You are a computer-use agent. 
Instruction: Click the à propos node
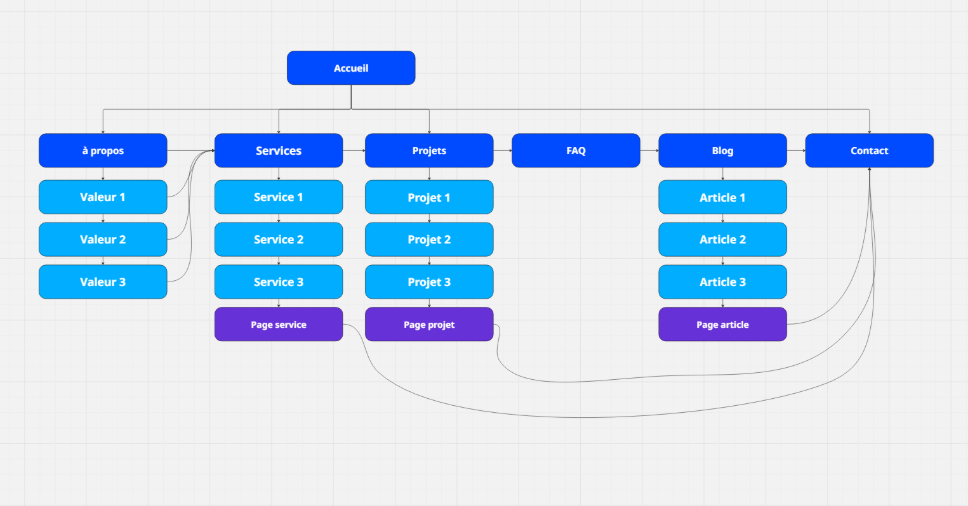pyautogui.click(x=103, y=151)
